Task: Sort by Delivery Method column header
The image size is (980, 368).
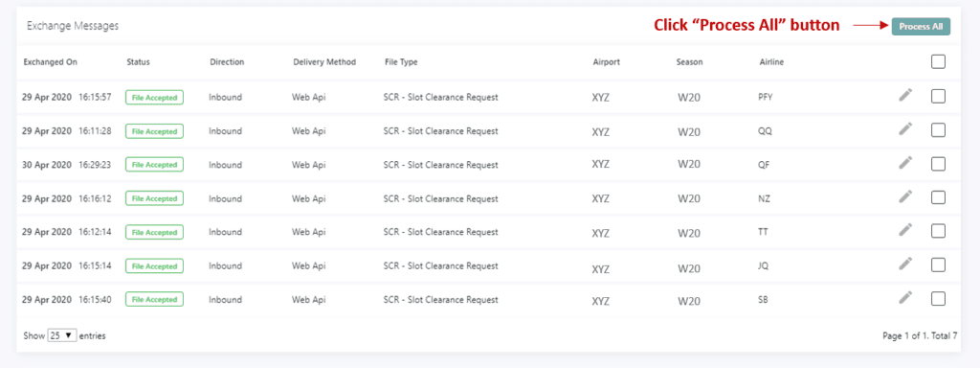Action: (324, 62)
